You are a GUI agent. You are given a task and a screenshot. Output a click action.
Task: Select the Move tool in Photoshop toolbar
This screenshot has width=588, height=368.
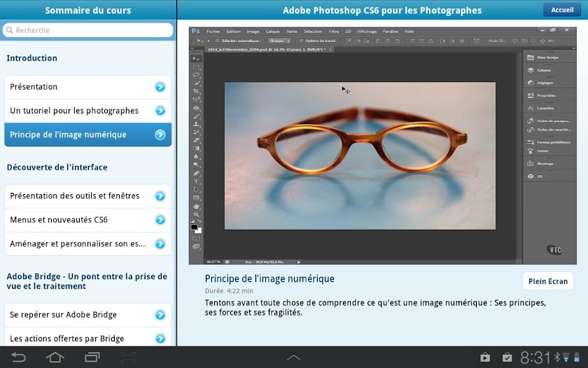[196, 59]
